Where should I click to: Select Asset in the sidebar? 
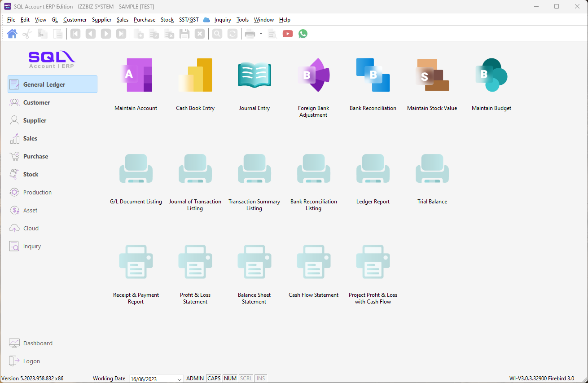(53, 210)
